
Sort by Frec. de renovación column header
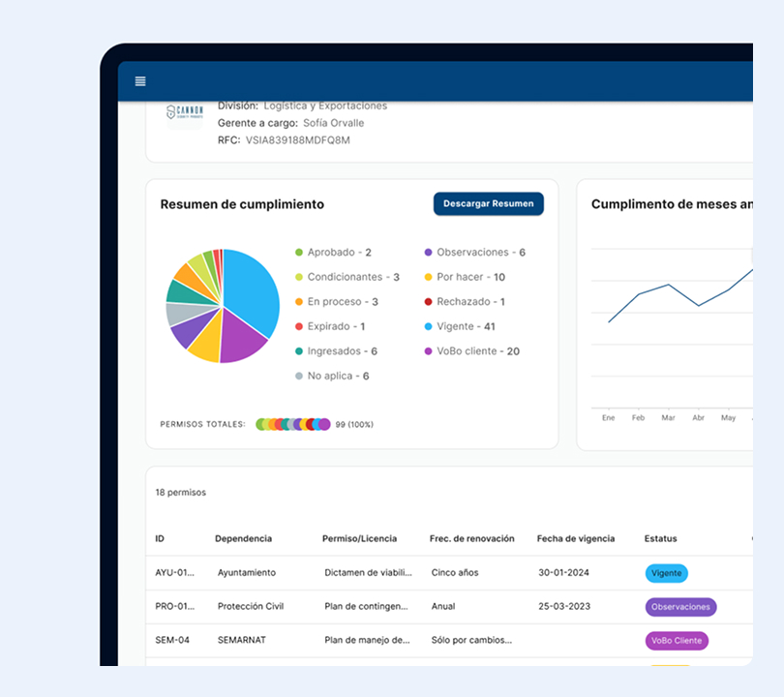pyautogui.click(x=472, y=538)
